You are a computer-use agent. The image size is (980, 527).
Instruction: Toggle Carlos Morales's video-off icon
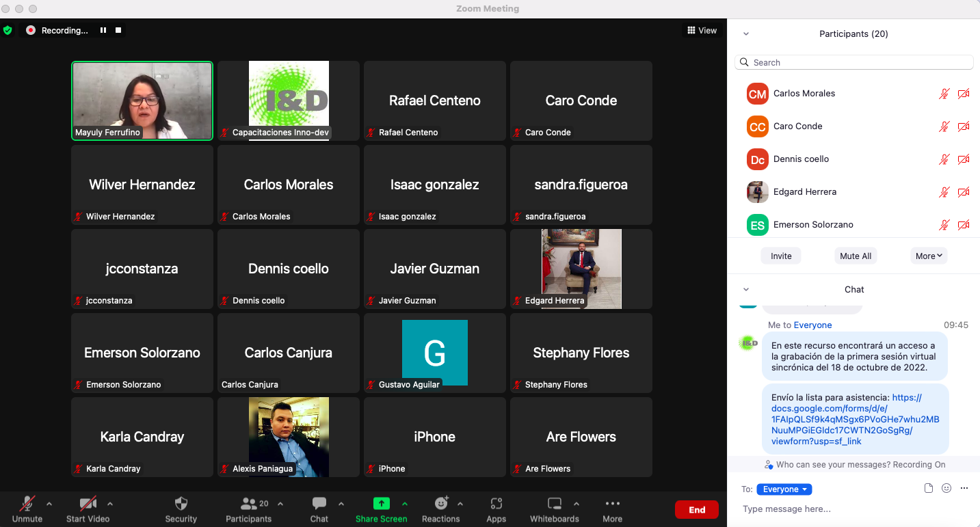coord(964,94)
